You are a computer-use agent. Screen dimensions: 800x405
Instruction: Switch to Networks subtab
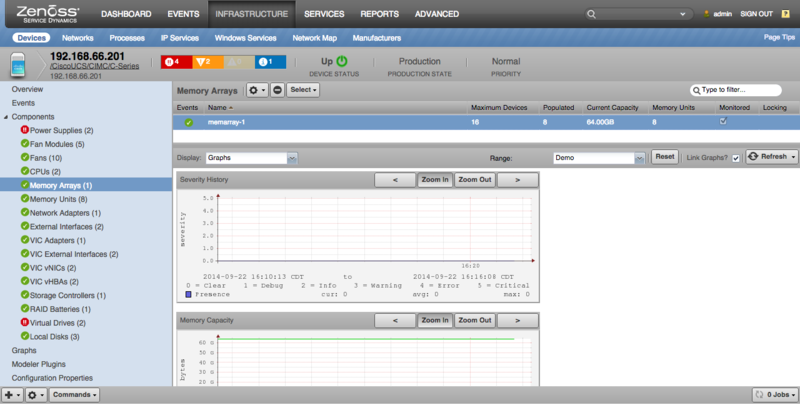(x=78, y=38)
